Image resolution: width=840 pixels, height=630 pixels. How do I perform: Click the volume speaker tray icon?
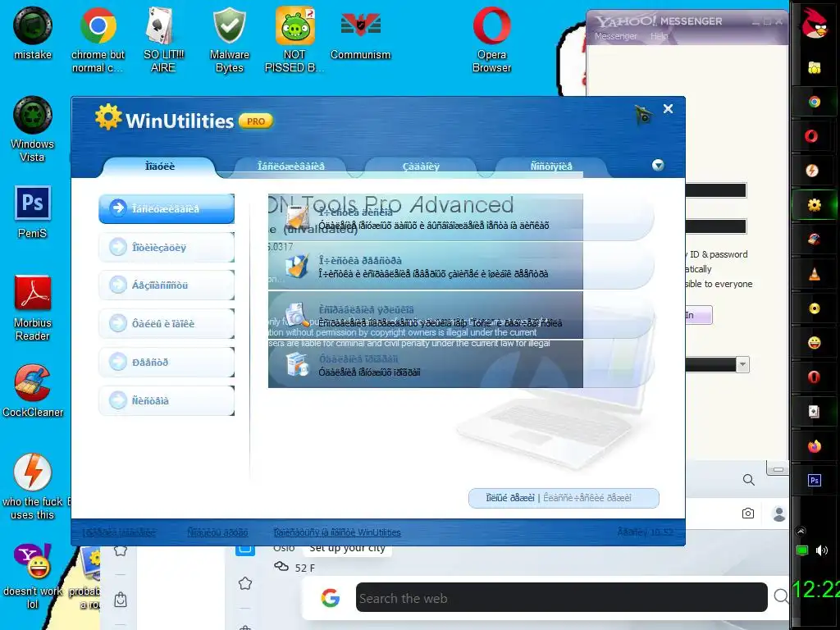click(822, 550)
